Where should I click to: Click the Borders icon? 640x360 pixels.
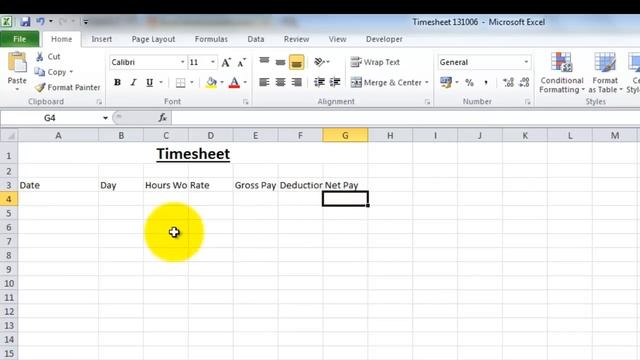pos(180,82)
